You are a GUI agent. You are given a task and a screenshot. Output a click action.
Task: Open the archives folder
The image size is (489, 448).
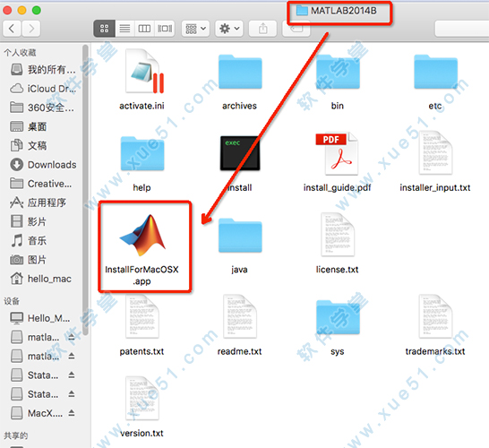coord(240,72)
